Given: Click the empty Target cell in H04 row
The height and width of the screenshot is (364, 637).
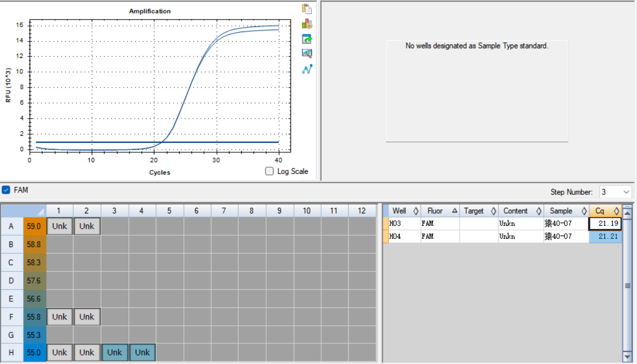Looking at the screenshot, I should coord(479,237).
